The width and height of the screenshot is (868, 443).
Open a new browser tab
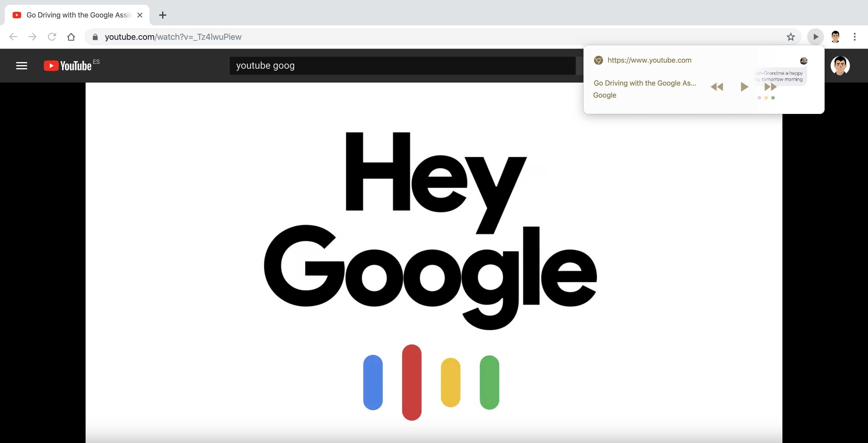coord(162,15)
